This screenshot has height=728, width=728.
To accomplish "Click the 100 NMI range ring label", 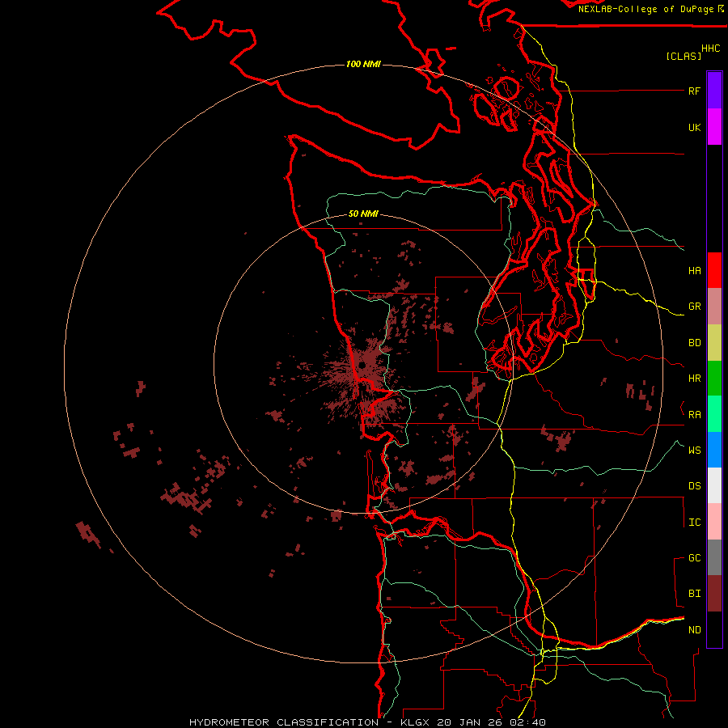I will coord(363,64).
